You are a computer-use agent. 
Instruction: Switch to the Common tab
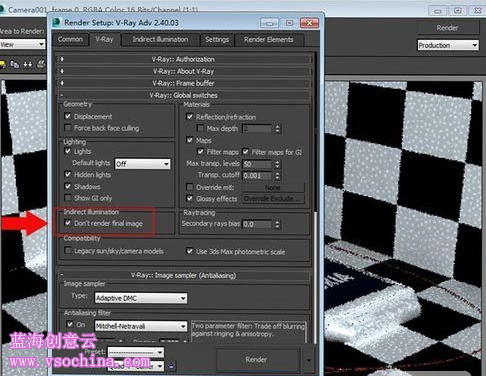(x=70, y=39)
